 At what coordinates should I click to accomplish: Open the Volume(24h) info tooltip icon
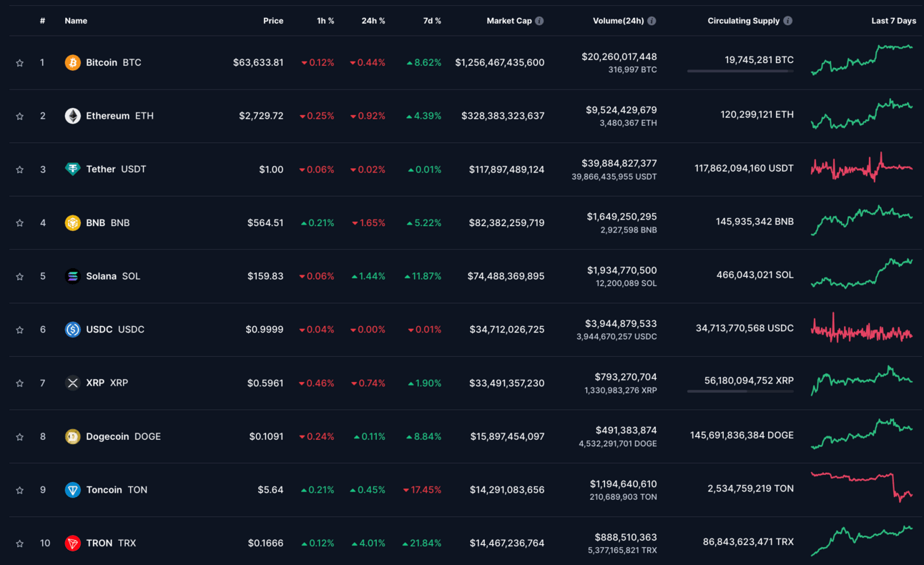652,21
